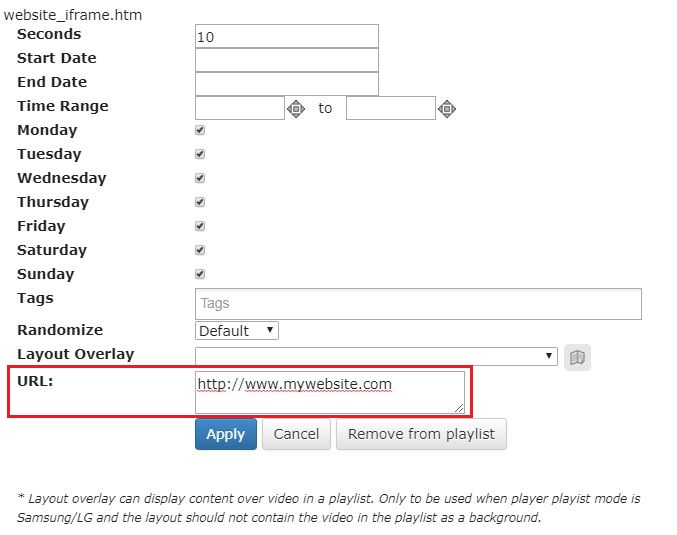The height and width of the screenshot is (535, 677).
Task: Toggle the Friday checkbox
Action: pos(200,226)
